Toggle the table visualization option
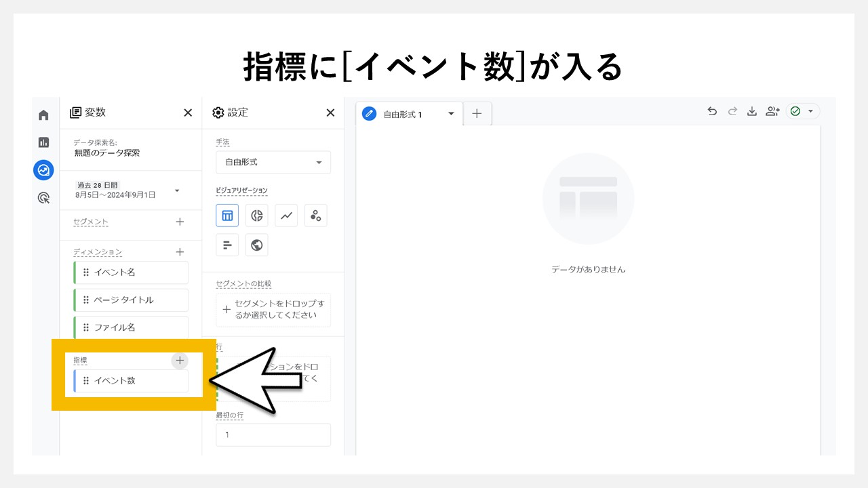The height and width of the screenshot is (488, 868). (x=227, y=215)
